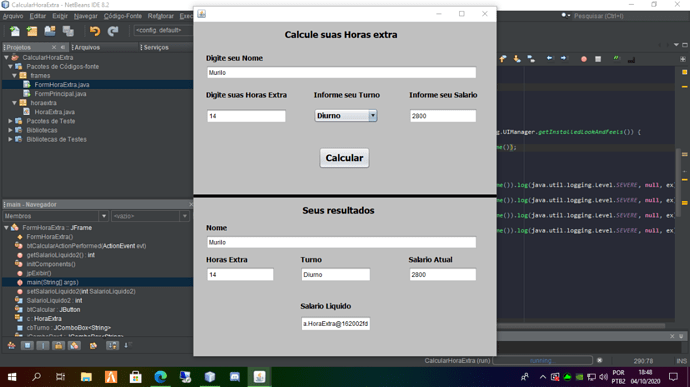Open the Refatorar menu
Image resolution: width=690 pixels, height=387 pixels.
click(x=161, y=16)
